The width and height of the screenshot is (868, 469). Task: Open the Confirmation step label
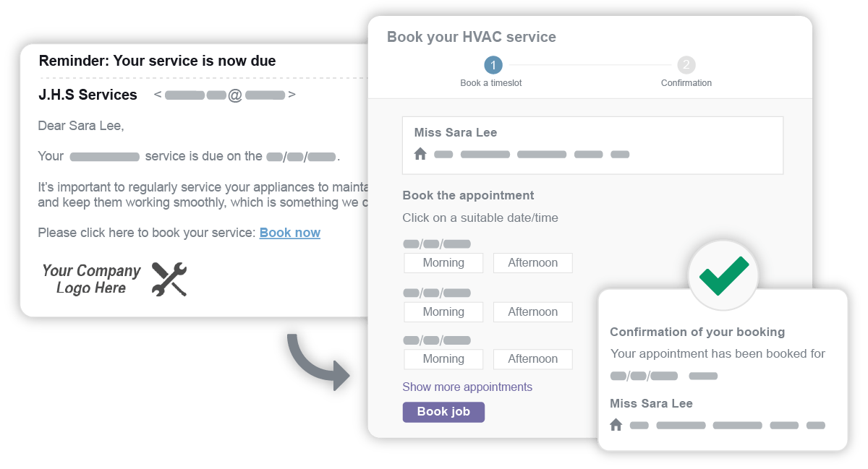(686, 83)
